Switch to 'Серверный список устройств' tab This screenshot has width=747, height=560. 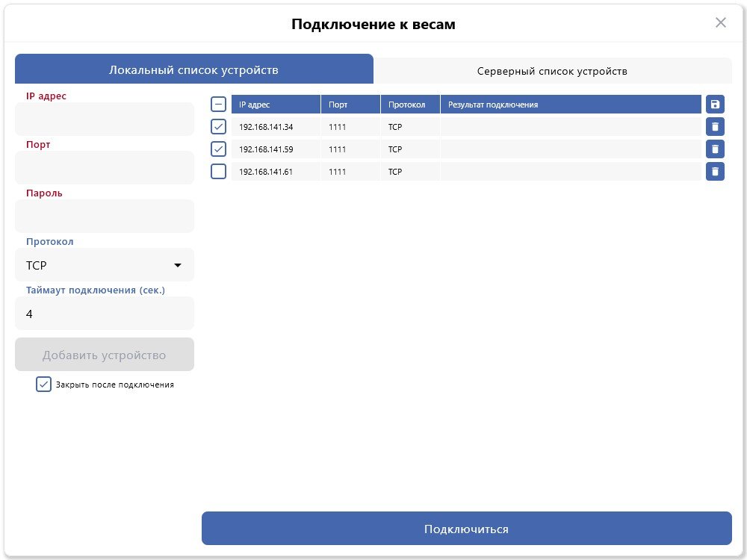(552, 71)
